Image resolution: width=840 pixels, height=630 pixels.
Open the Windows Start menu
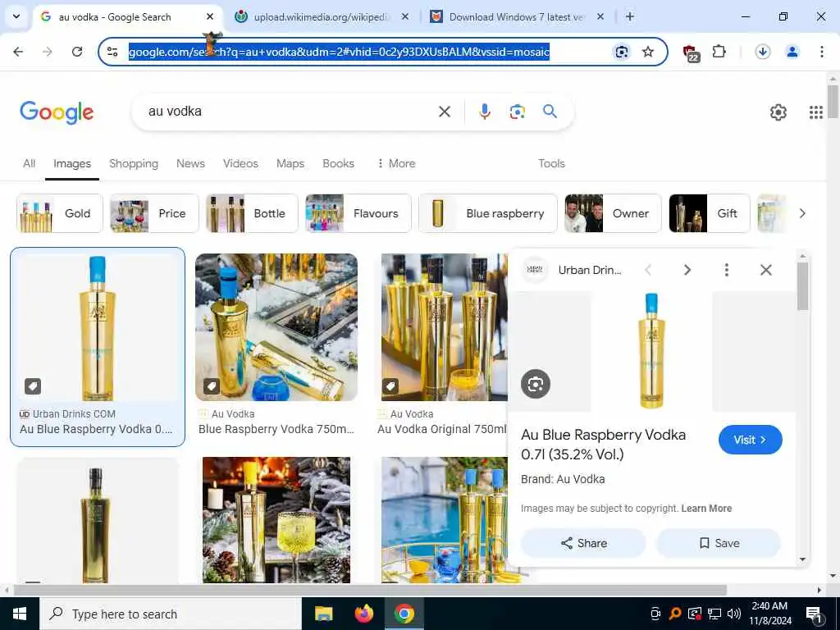point(20,614)
